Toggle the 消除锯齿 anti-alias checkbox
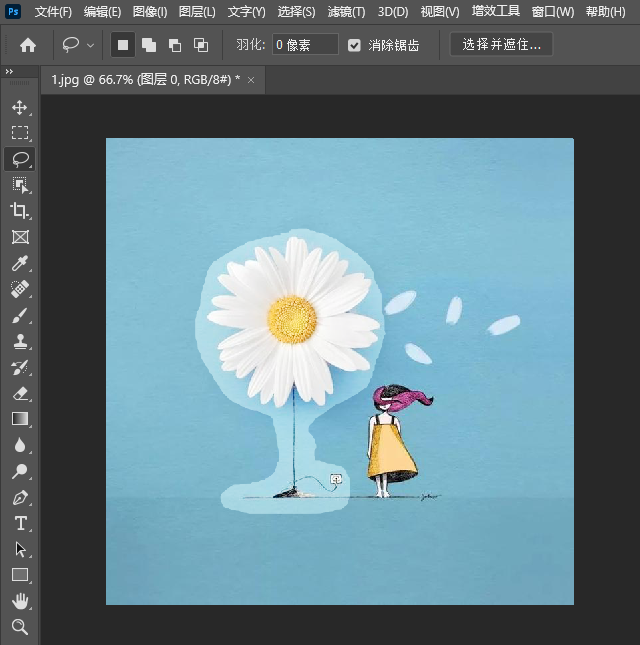Image resolution: width=640 pixels, height=645 pixels. coord(354,45)
